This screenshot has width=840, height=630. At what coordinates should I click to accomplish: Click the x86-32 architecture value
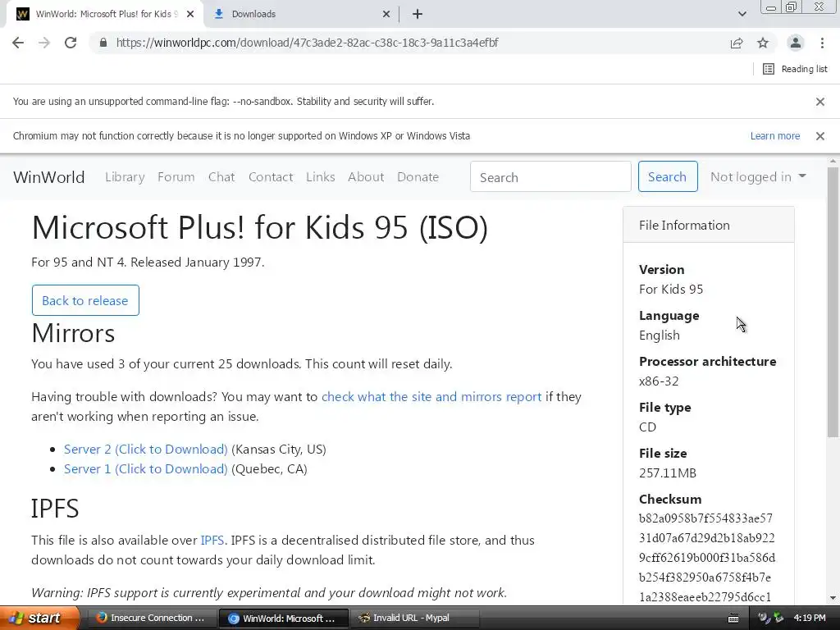tap(659, 381)
